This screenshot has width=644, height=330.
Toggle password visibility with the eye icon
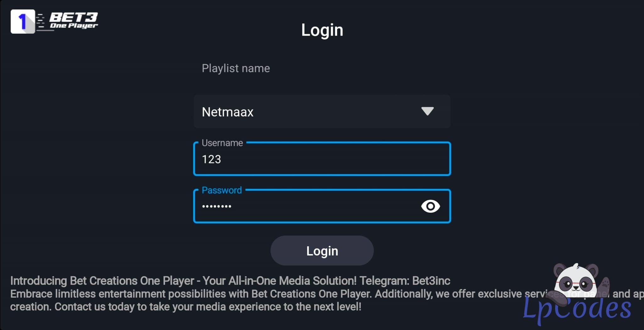coord(430,206)
